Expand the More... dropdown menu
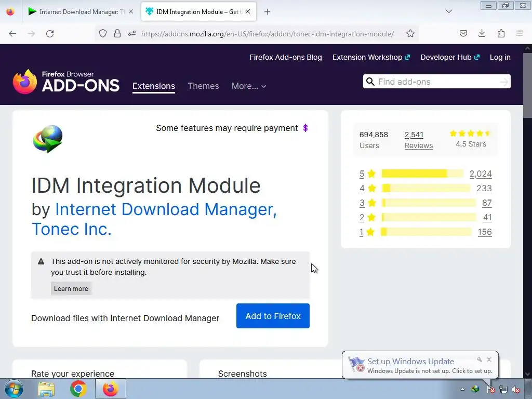This screenshot has height=399, width=532. 249,86
